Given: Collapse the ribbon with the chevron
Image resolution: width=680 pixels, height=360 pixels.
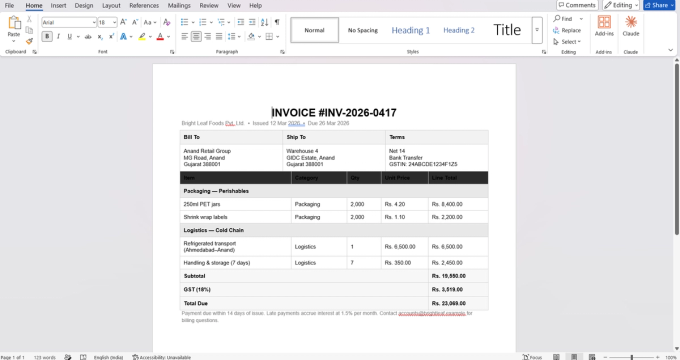Looking at the screenshot, I should coord(670,51).
